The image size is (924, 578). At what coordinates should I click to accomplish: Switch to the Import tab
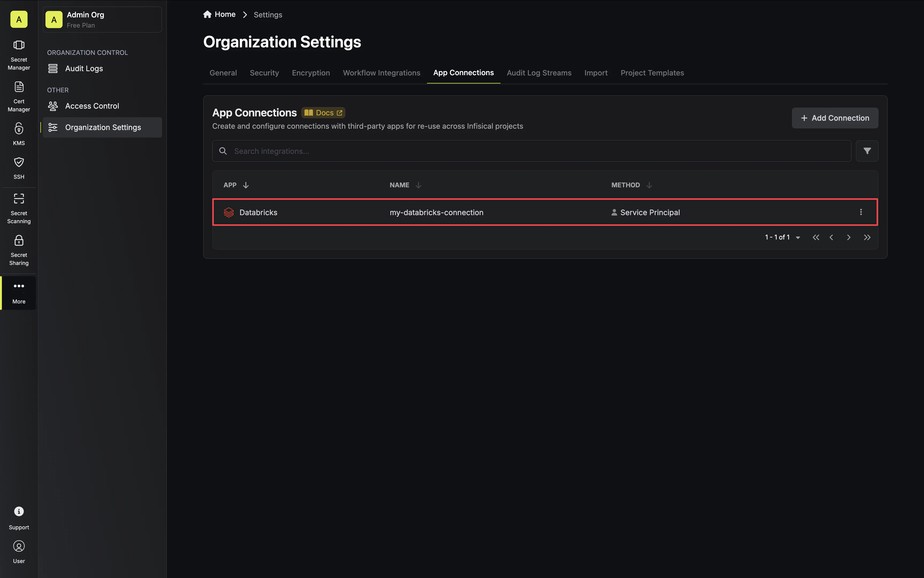click(596, 73)
